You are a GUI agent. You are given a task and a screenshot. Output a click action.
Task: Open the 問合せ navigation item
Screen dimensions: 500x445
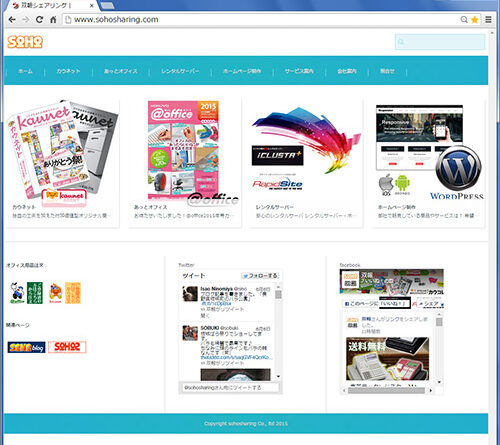click(387, 71)
